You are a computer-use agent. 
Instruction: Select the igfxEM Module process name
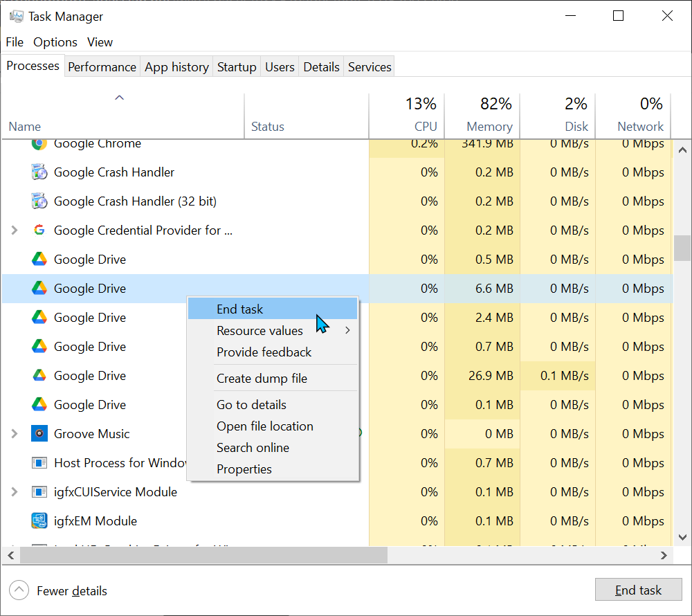click(95, 521)
